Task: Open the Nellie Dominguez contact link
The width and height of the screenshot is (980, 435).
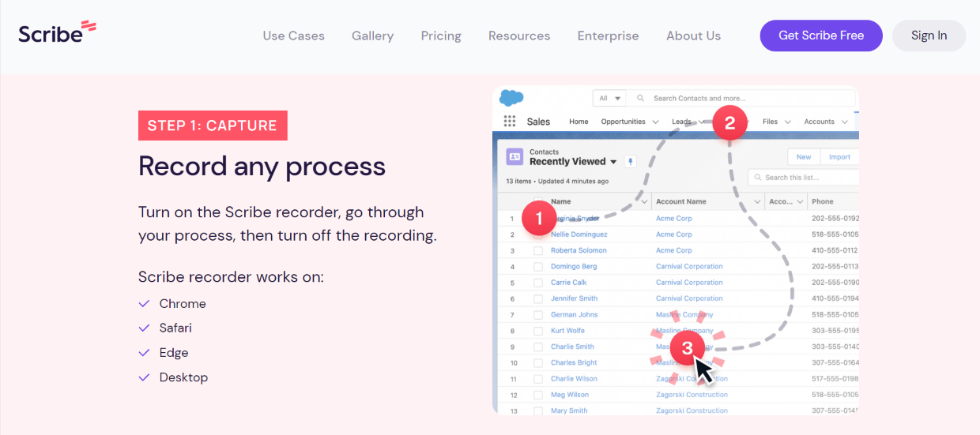Action: 579,234
